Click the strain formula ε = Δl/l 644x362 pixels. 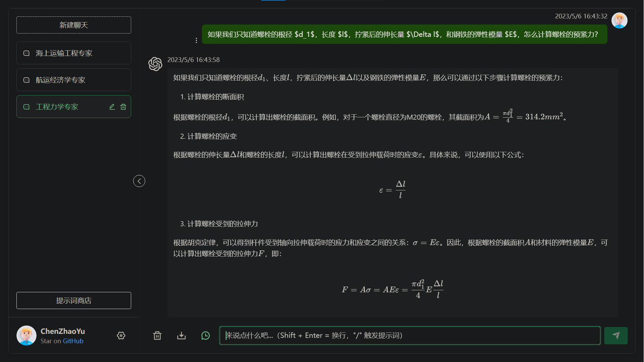tap(392, 189)
